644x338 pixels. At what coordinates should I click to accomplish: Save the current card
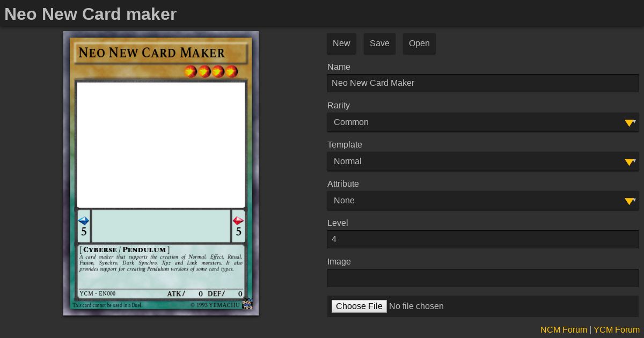pyautogui.click(x=379, y=43)
